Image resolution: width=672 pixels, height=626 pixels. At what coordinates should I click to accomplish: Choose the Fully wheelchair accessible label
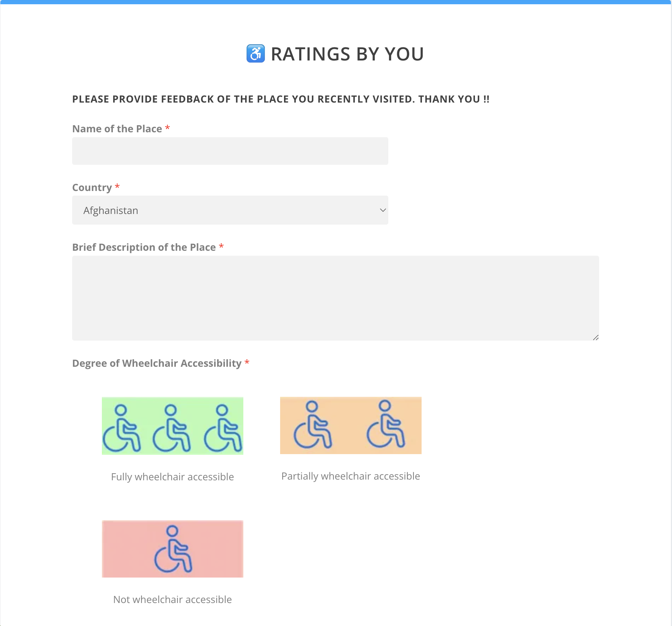(173, 477)
